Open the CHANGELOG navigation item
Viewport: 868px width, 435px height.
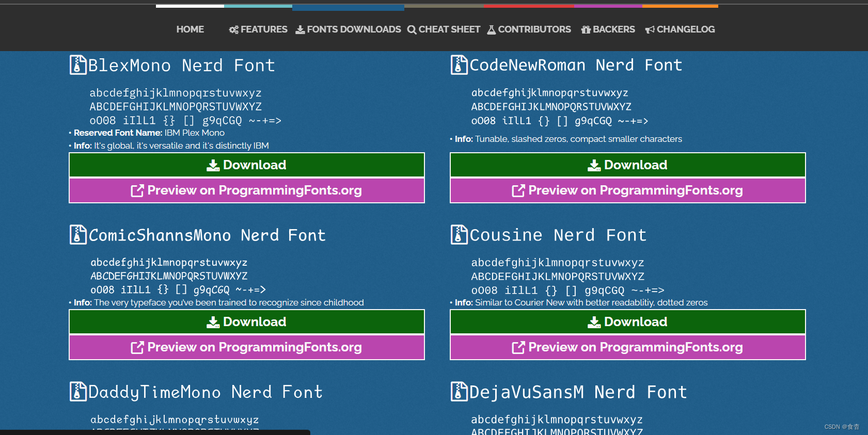pyautogui.click(x=680, y=29)
